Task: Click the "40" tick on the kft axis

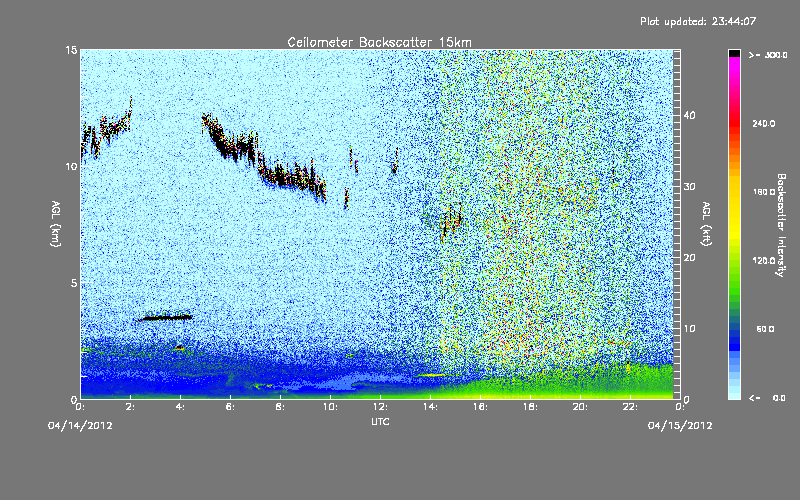Action: [x=689, y=115]
